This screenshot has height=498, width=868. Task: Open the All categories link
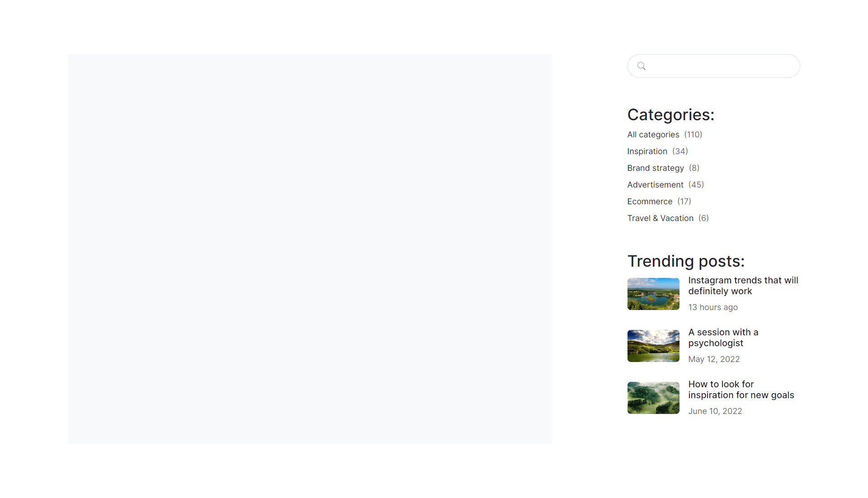click(x=653, y=135)
